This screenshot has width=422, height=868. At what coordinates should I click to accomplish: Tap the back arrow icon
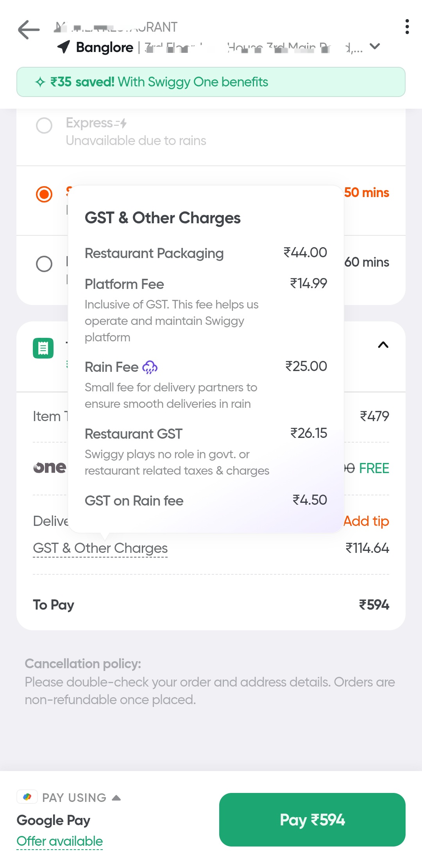tap(29, 30)
